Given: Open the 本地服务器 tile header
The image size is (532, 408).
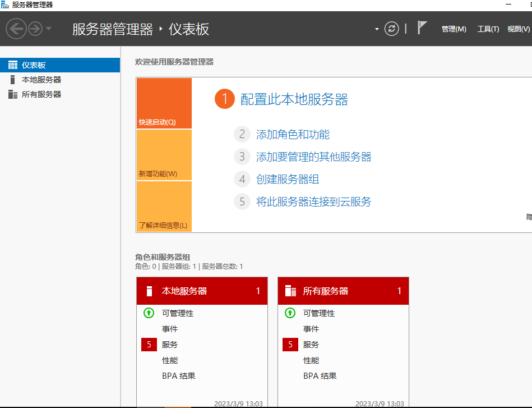Looking at the screenshot, I should click(x=202, y=291).
